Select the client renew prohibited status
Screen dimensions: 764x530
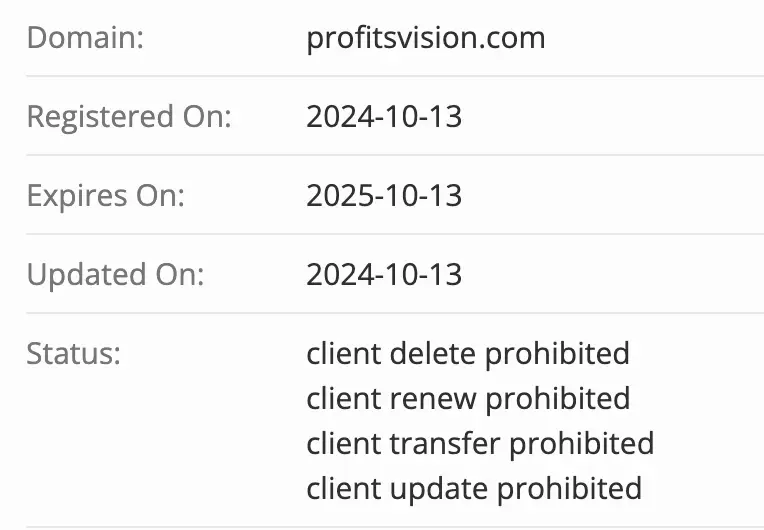pos(467,399)
